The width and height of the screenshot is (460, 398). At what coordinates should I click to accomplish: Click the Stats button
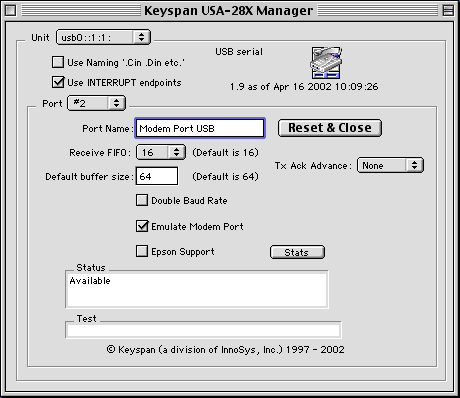pos(297,252)
